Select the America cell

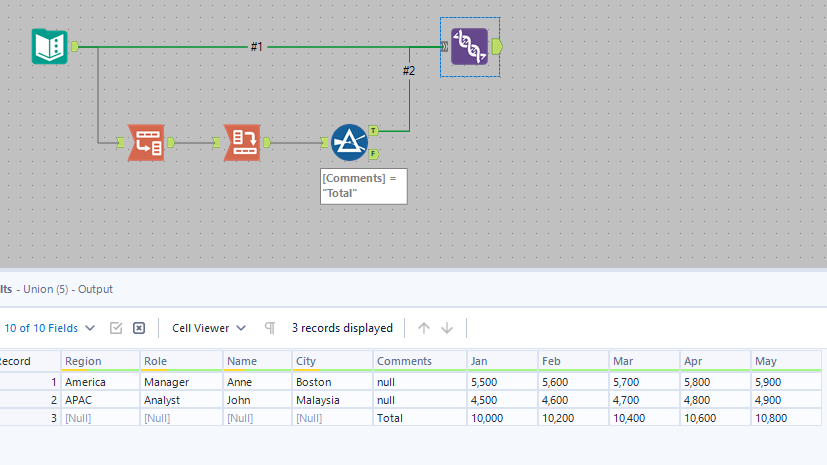[x=101, y=382]
